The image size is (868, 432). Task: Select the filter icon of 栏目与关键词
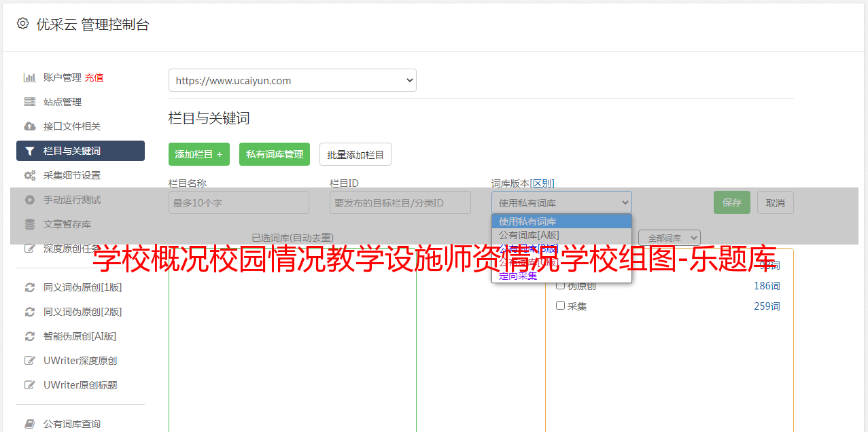pyautogui.click(x=29, y=151)
